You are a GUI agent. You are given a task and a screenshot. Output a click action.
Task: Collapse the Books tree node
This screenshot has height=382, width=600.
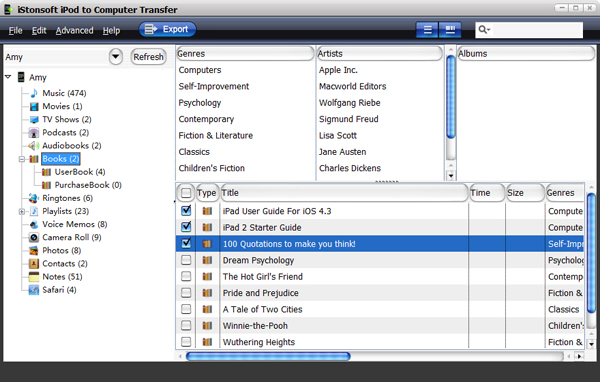coord(22,159)
